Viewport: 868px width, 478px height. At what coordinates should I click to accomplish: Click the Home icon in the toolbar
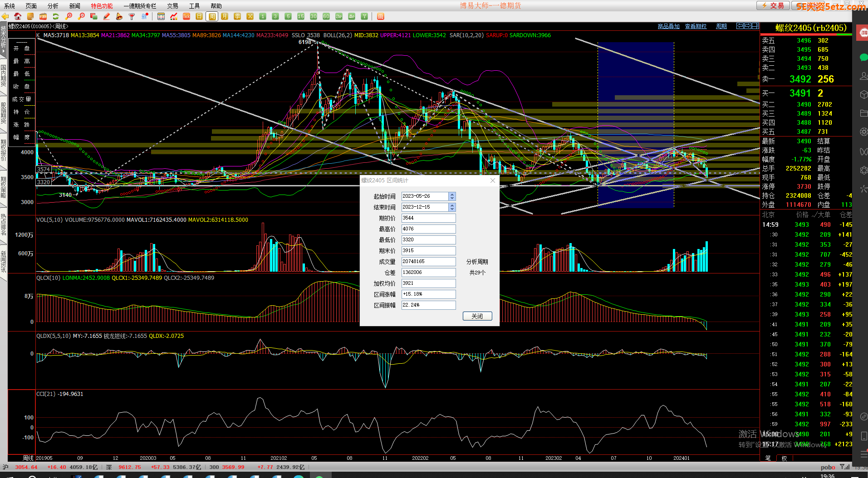coord(18,16)
